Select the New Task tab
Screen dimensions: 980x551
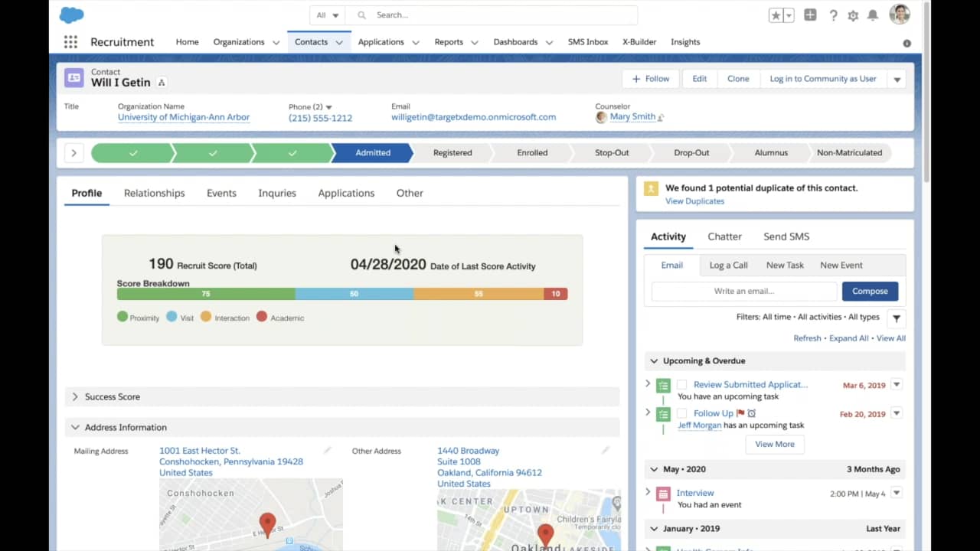[x=785, y=266]
